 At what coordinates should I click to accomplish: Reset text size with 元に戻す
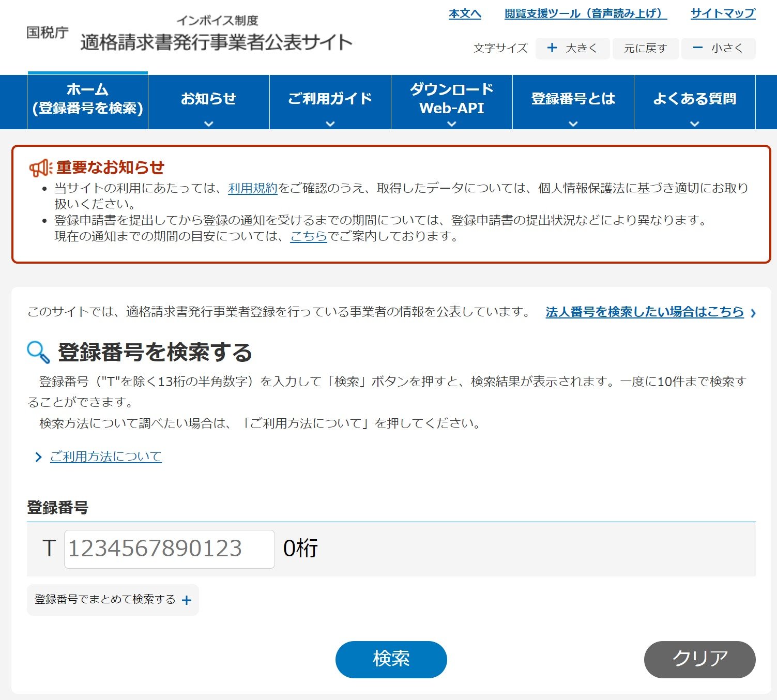645,49
